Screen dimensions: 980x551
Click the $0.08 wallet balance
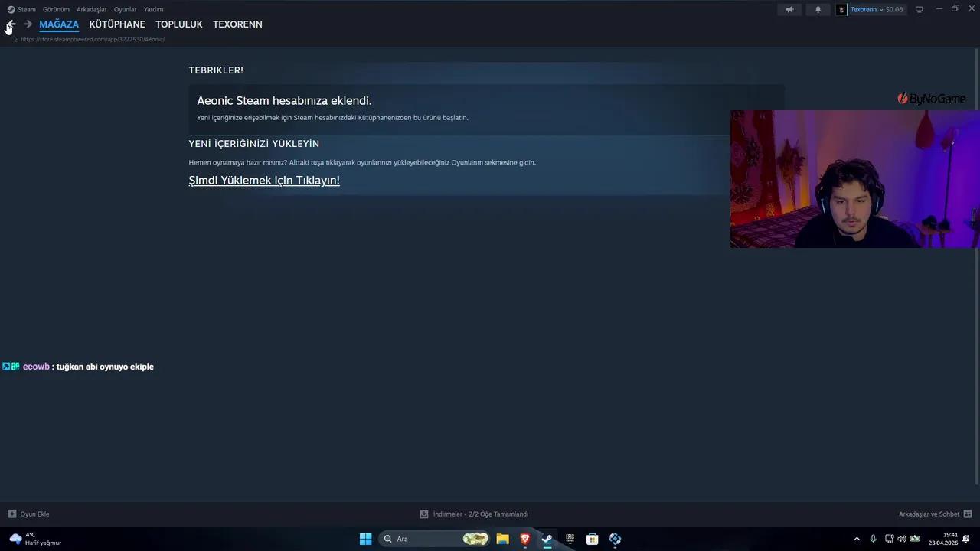(x=894, y=9)
